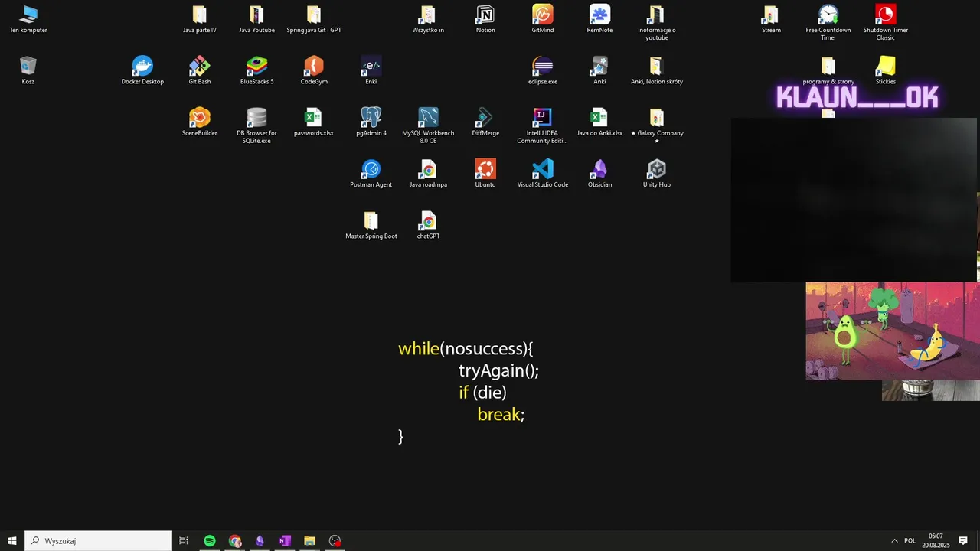This screenshot has height=551, width=980.
Task: Click the POL language indicator
Action: [910, 541]
